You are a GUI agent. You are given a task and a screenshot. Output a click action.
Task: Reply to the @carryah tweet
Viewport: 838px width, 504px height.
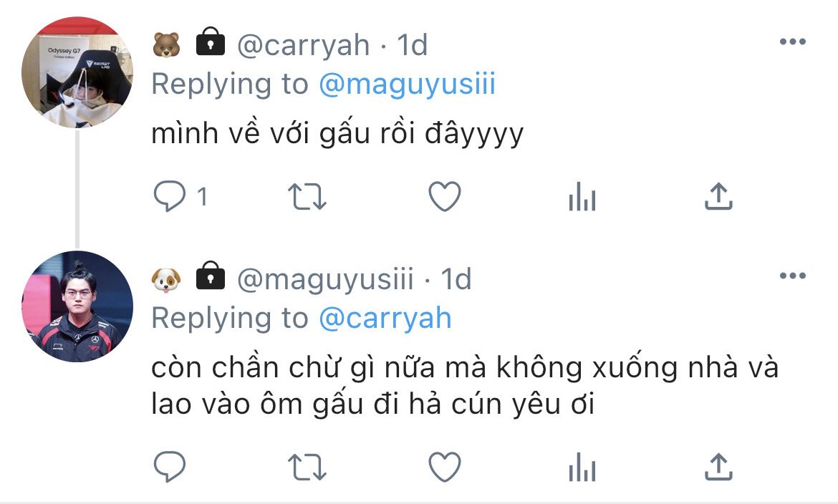click(x=170, y=196)
